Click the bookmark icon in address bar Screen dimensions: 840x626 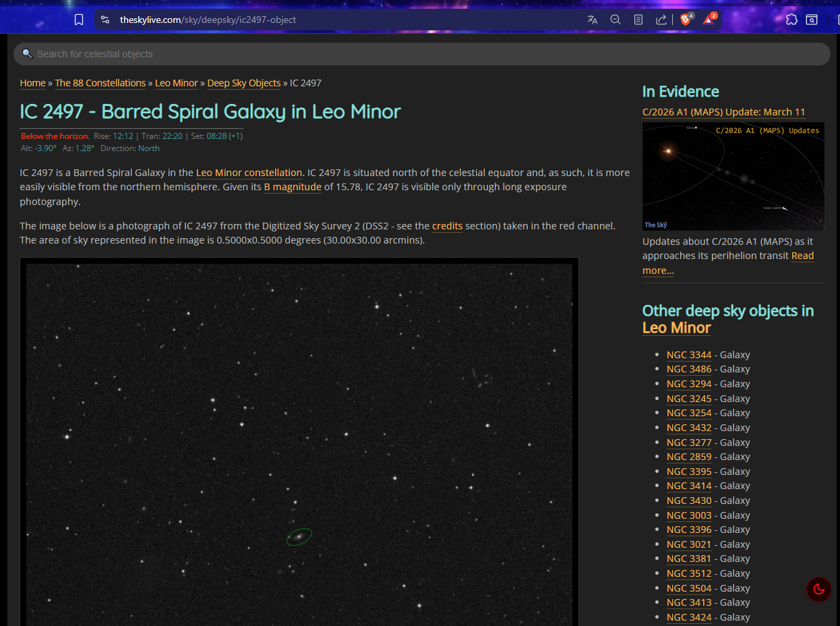point(79,20)
